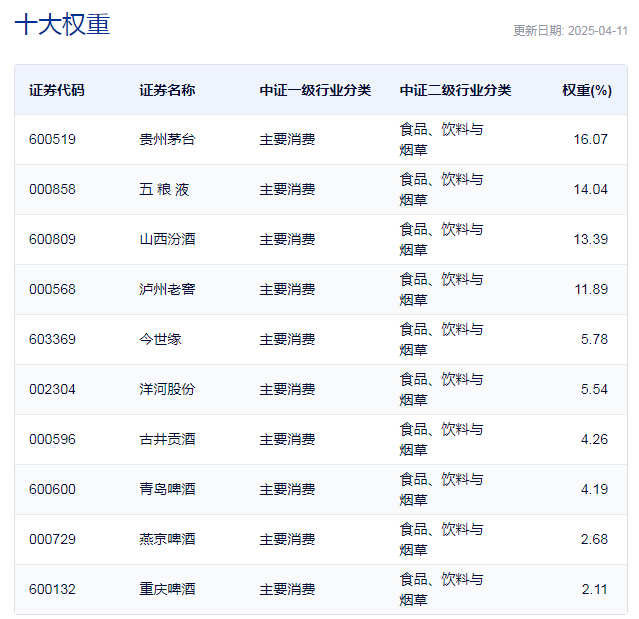Select stock code 002304
The image size is (639, 619).
52,390
